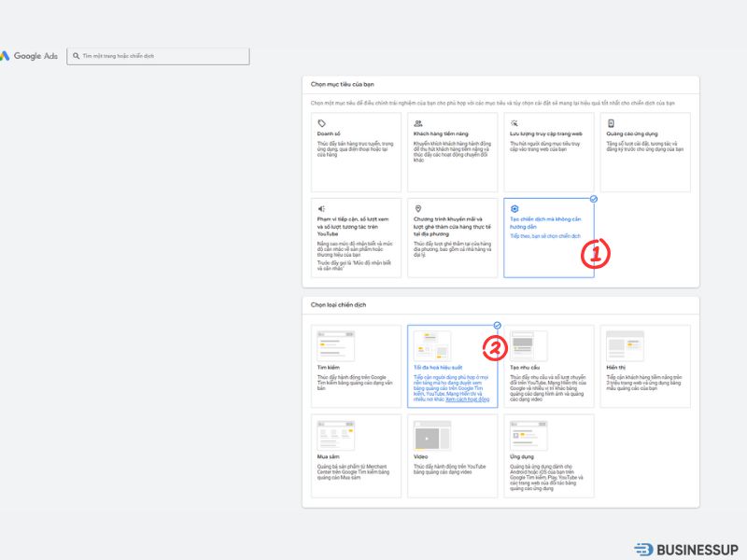Pick the Mua sắm campaign type thumbnail
Screen dimensions: 747x560
[x=334, y=435]
